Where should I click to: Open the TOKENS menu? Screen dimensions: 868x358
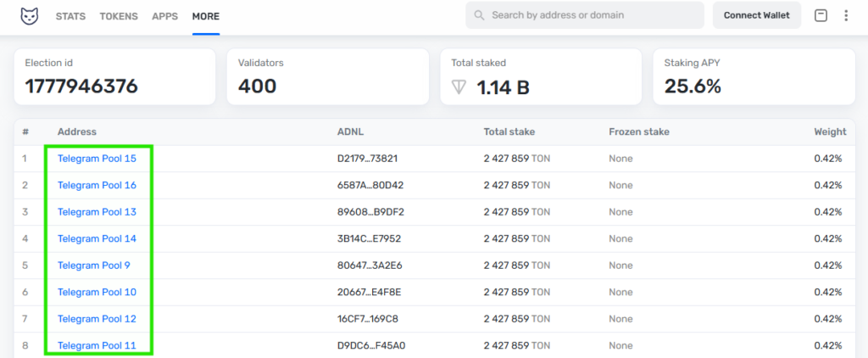(x=119, y=16)
